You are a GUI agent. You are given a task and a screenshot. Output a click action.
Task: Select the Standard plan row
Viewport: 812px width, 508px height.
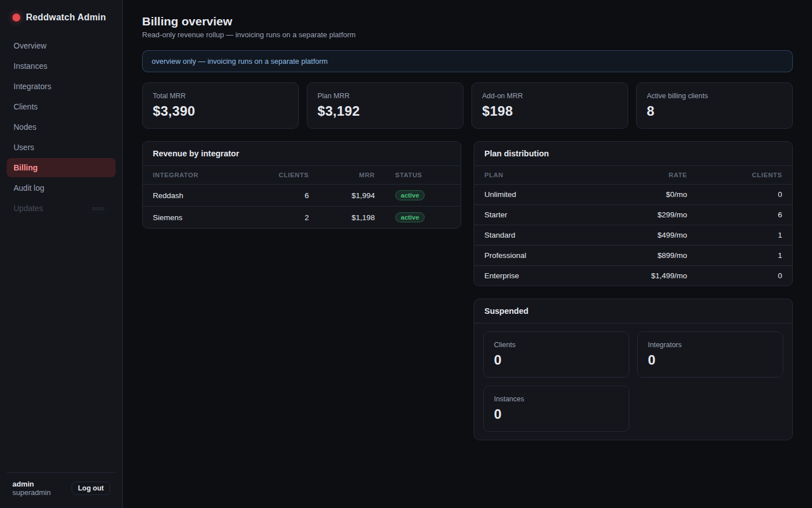point(633,235)
